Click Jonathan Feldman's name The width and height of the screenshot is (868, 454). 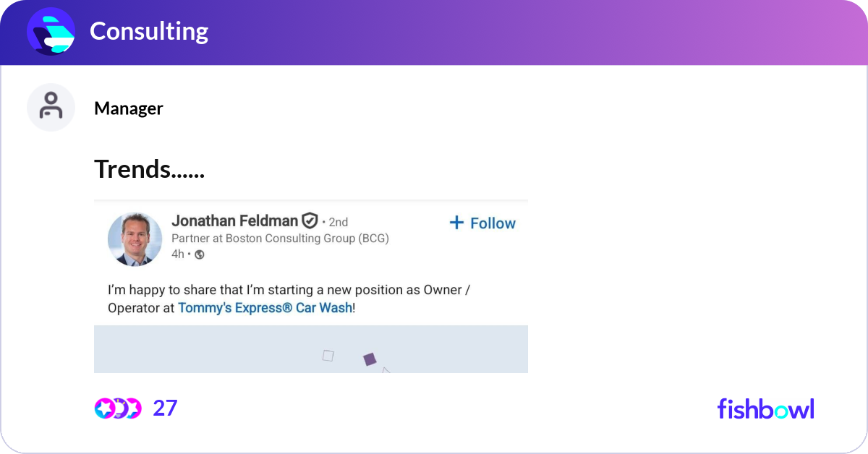pyautogui.click(x=234, y=220)
